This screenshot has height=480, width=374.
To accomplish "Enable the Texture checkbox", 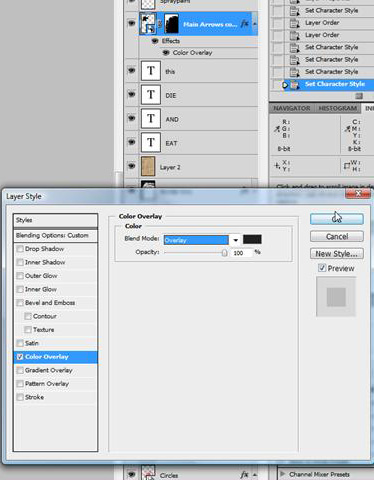I will point(28,330).
